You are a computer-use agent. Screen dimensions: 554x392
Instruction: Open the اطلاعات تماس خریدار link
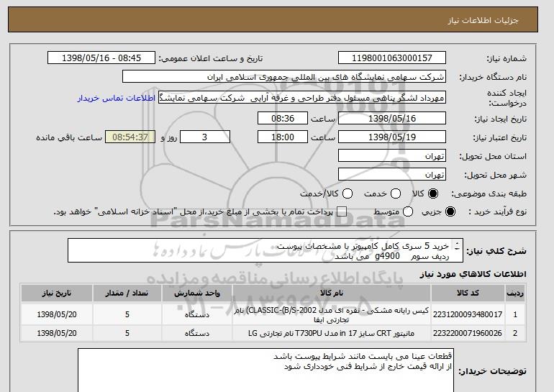click(117, 98)
